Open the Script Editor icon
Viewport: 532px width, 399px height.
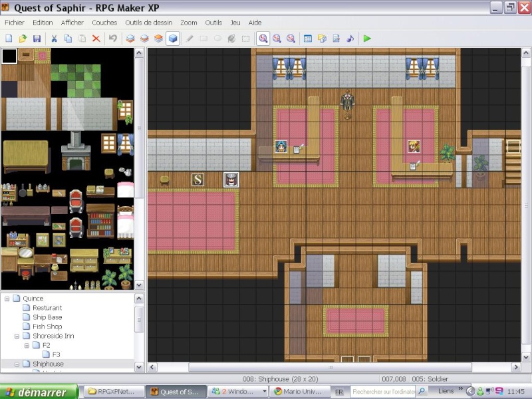(x=336, y=39)
